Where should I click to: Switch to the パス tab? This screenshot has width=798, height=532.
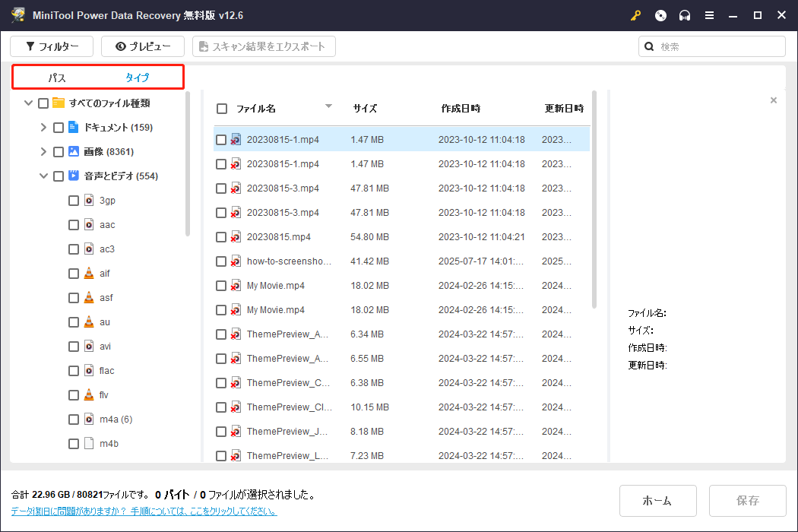click(x=57, y=78)
